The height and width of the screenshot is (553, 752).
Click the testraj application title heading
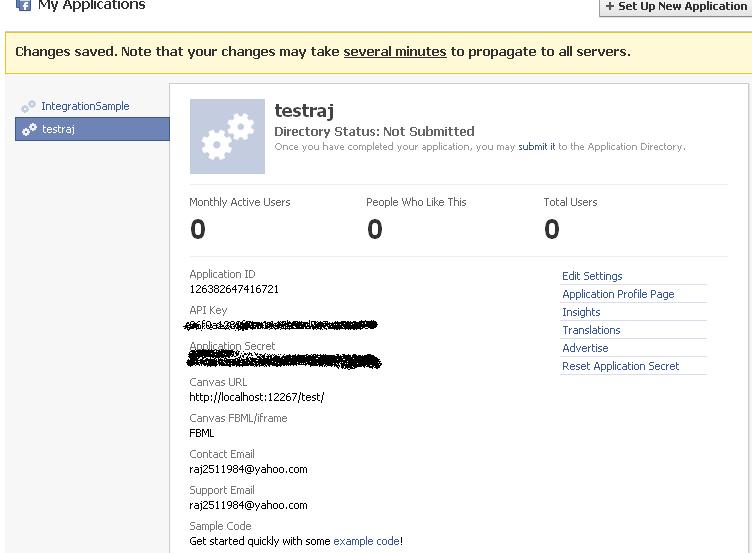click(304, 111)
